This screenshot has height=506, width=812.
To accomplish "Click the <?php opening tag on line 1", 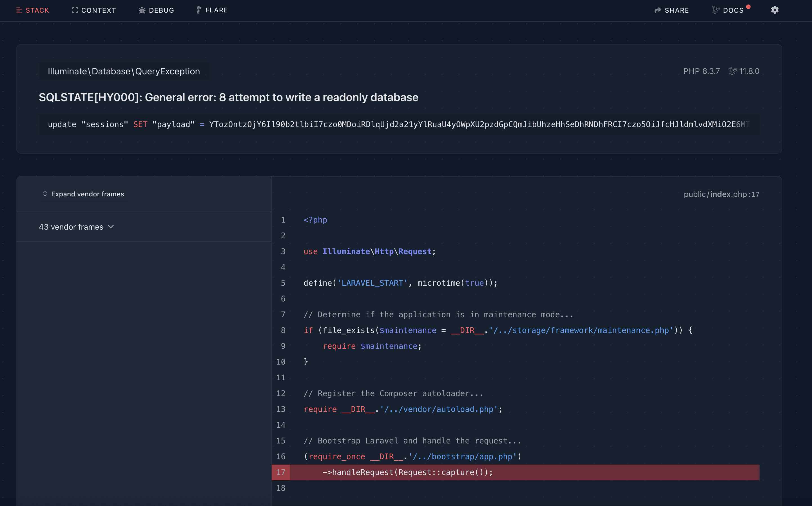I will point(315,220).
